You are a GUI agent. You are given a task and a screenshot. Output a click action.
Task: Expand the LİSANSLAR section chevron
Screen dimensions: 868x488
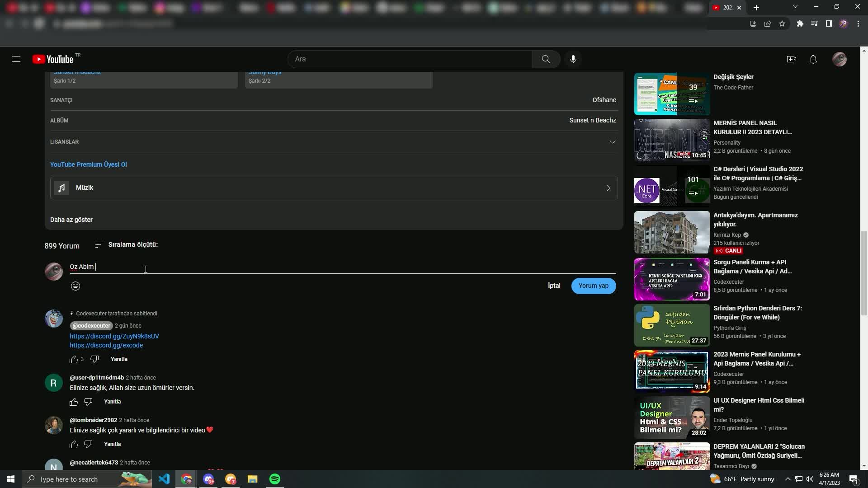click(x=612, y=142)
